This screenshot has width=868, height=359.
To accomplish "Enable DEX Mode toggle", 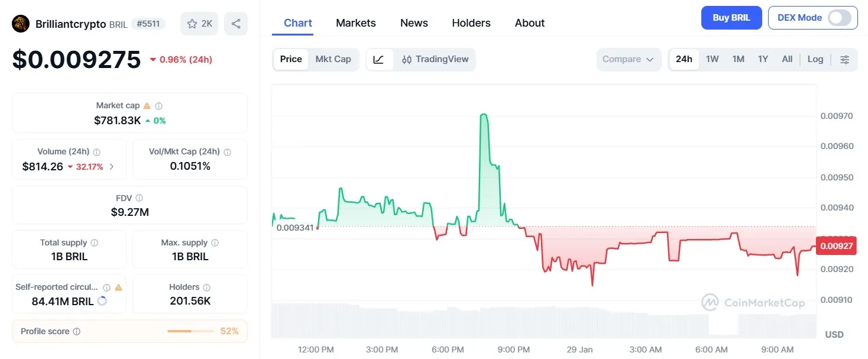I will pos(840,18).
